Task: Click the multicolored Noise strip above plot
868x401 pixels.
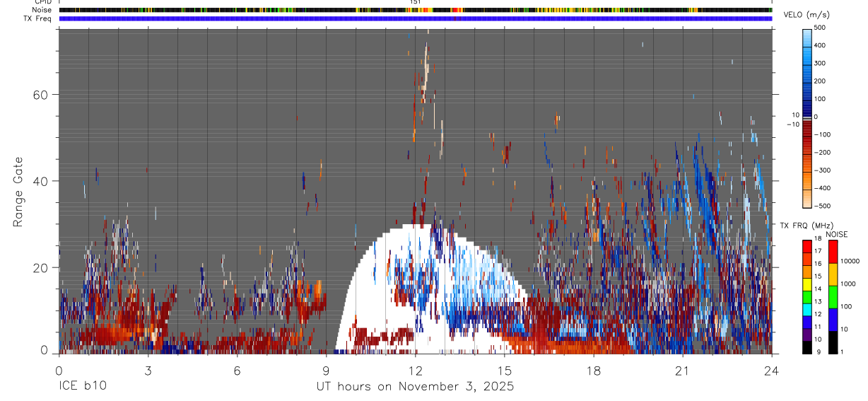Action: click(415, 10)
